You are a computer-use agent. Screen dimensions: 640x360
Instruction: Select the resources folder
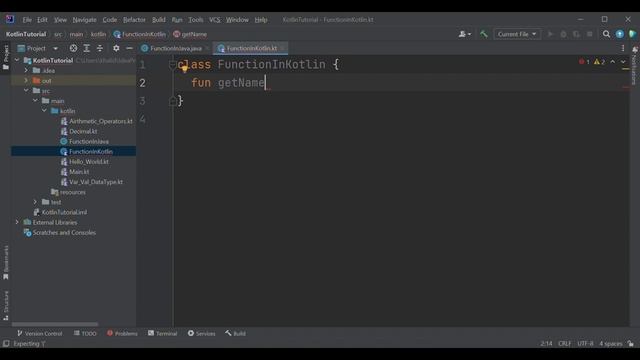tap(68, 192)
